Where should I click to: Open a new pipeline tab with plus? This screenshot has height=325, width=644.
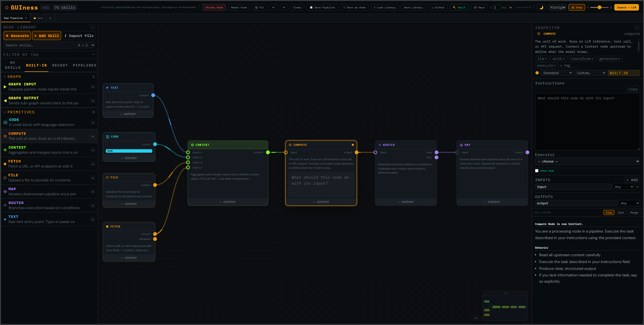[50, 18]
